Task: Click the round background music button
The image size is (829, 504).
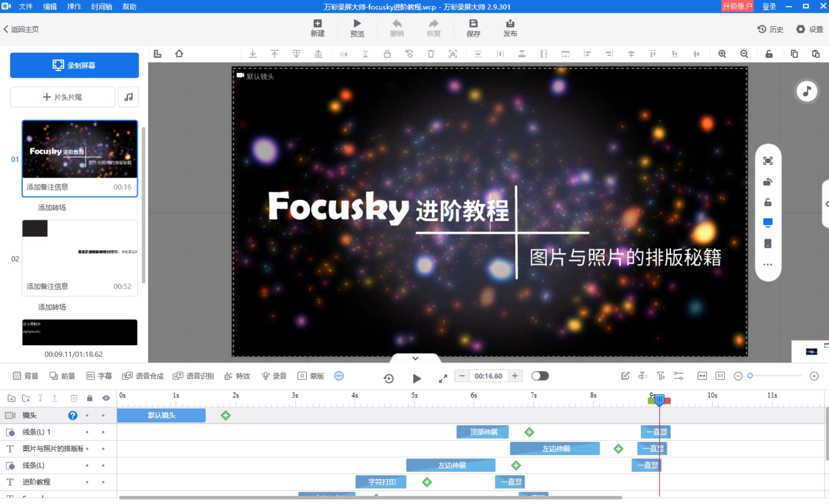Action: [x=807, y=91]
